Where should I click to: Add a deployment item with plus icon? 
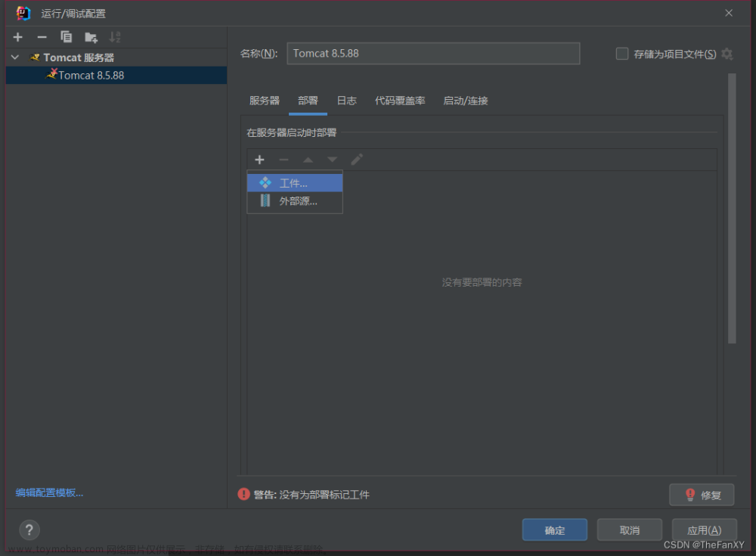tap(259, 160)
